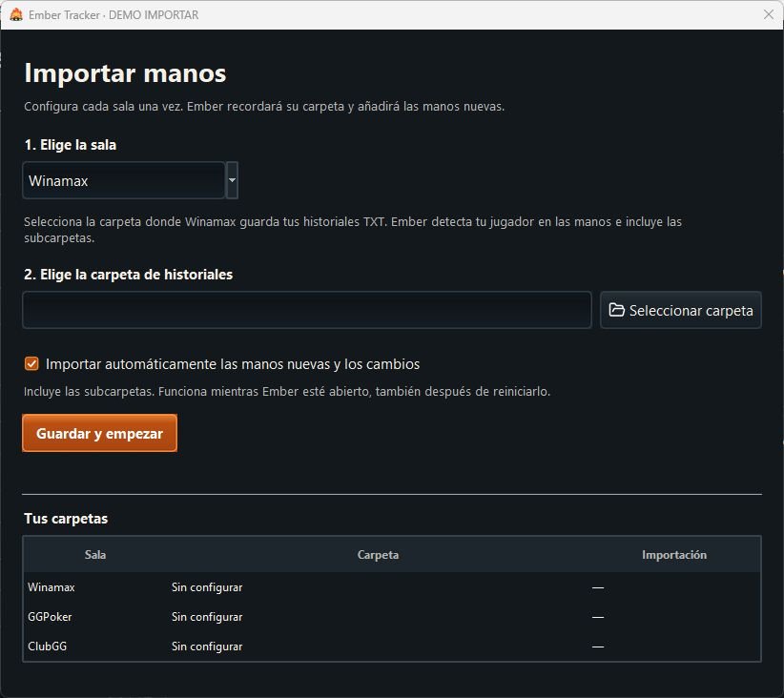
Task: Select the ClubGG row in Tus carpetas
Action: (392, 646)
